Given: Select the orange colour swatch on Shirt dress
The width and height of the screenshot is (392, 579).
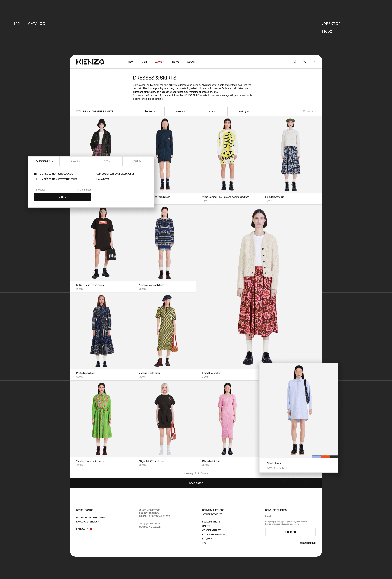Looking at the screenshot, I should (x=325, y=457).
